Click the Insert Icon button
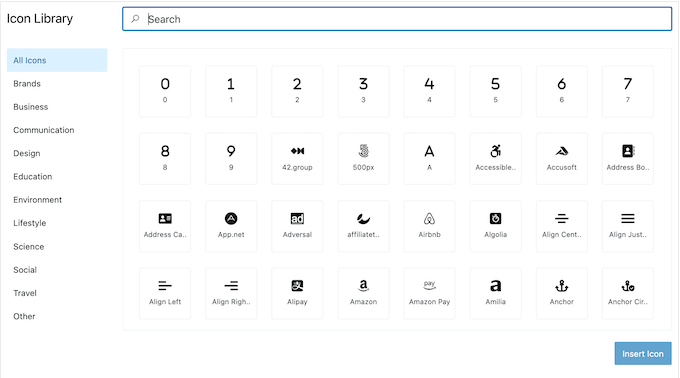Viewport: 680px width, 378px height. [643, 354]
